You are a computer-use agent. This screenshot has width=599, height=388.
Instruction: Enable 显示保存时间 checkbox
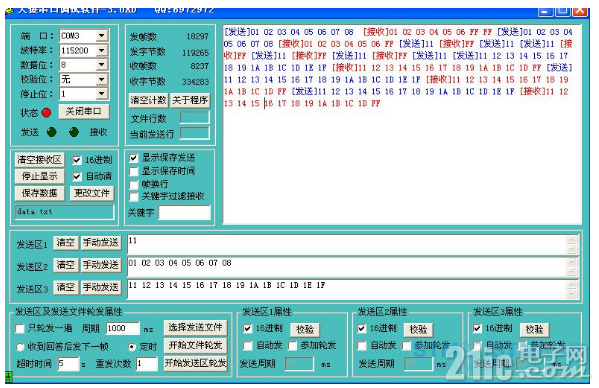pyautogui.click(x=133, y=171)
